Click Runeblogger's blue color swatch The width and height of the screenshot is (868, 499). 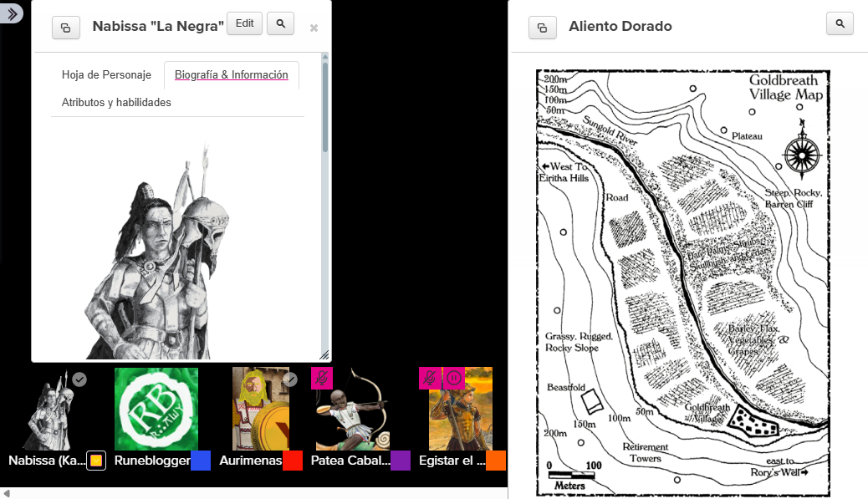coord(201,461)
